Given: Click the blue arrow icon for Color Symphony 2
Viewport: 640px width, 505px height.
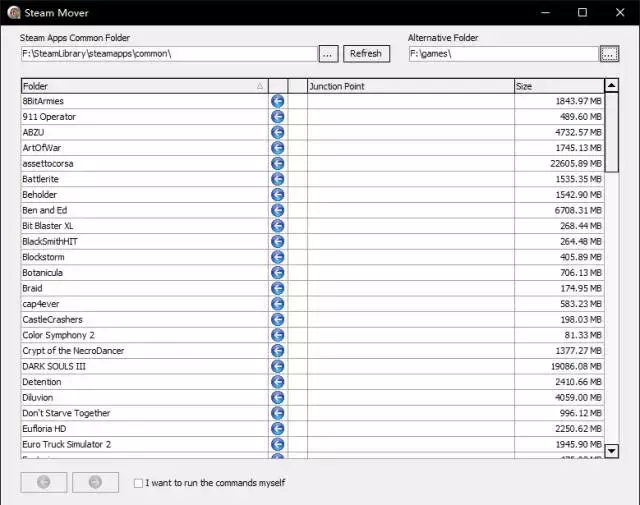Looking at the screenshot, I should click(x=278, y=335).
